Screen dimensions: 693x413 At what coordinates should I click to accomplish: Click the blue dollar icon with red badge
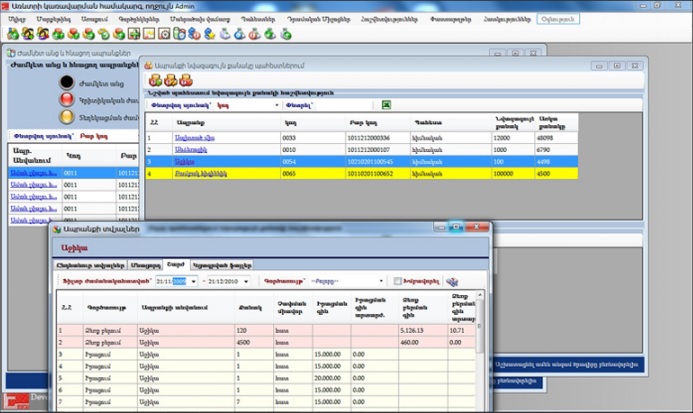[x=194, y=34]
